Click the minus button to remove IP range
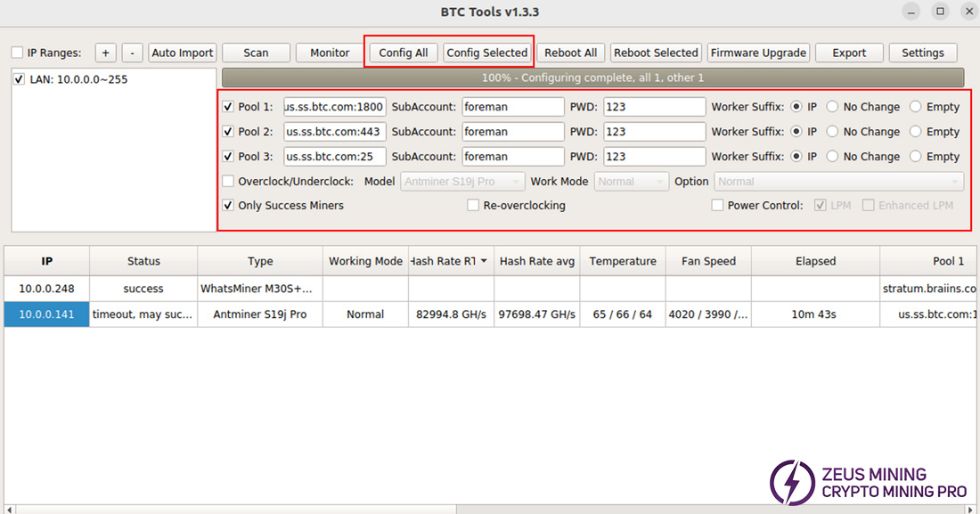Screen dimensions: 980x514 [x=132, y=53]
